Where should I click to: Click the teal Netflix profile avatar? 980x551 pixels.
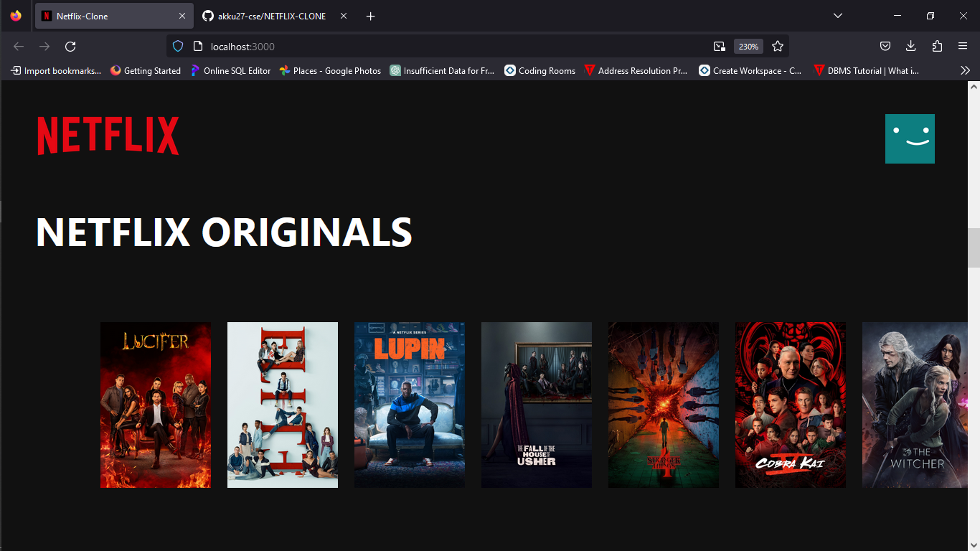[x=910, y=138]
